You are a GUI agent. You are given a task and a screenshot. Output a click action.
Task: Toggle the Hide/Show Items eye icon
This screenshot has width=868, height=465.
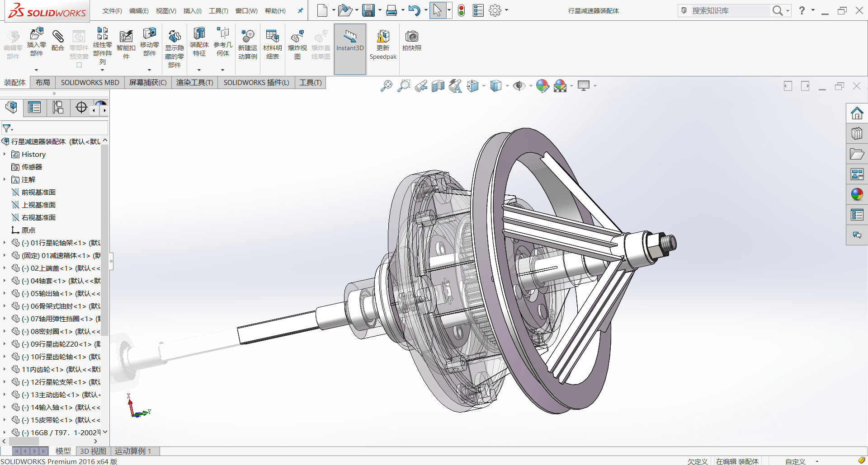coord(519,86)
